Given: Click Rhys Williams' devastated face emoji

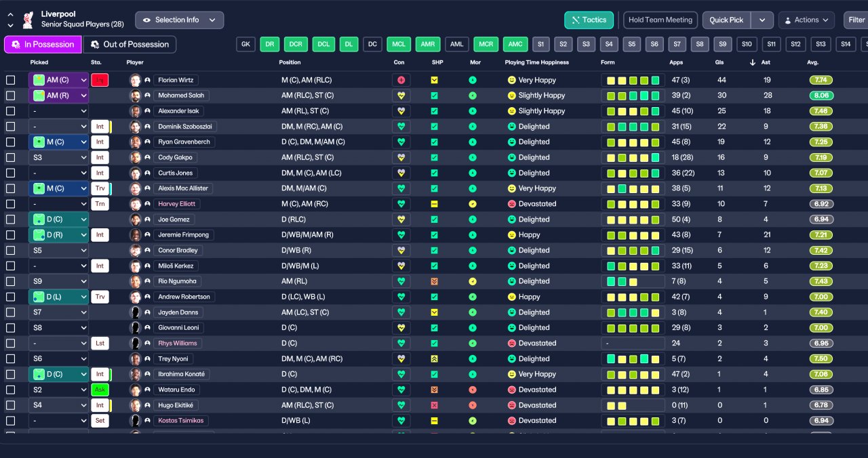Looking at the screenshot, I should [512, 343].
